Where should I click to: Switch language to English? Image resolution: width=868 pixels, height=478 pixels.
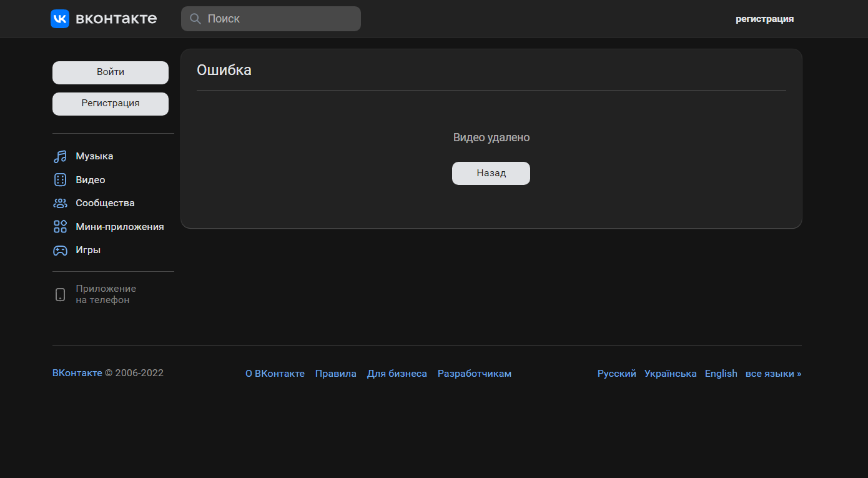click(x=721, y=374)
